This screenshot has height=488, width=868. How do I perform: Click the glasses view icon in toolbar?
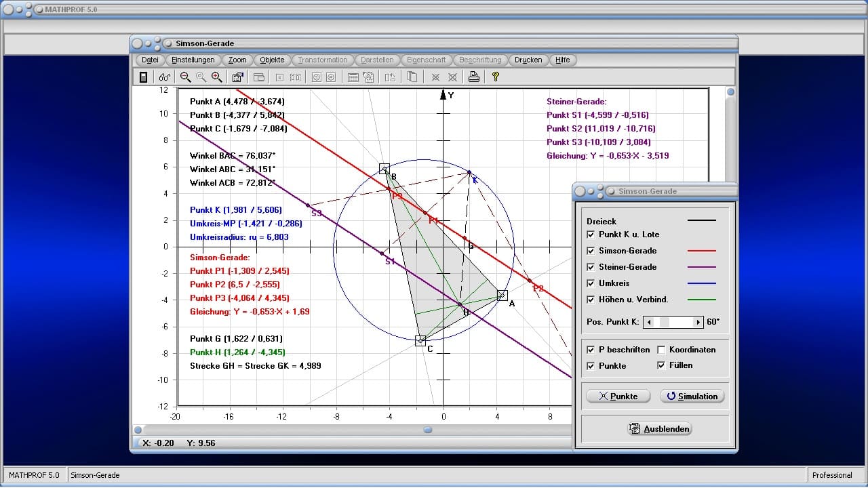click(165, 77)
